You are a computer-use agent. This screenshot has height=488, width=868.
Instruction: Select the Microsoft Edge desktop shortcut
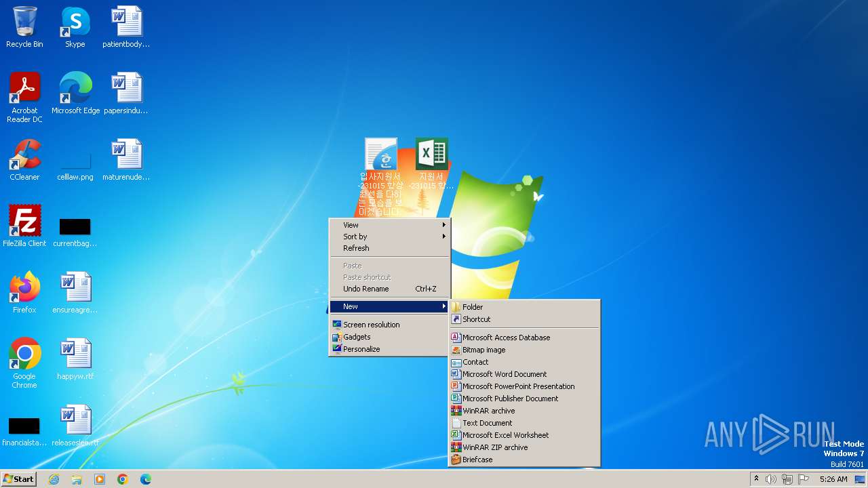click(75, 94)
